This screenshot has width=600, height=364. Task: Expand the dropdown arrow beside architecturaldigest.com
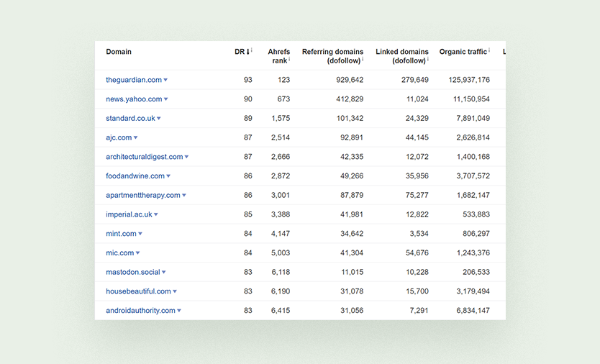click(187, 157)
